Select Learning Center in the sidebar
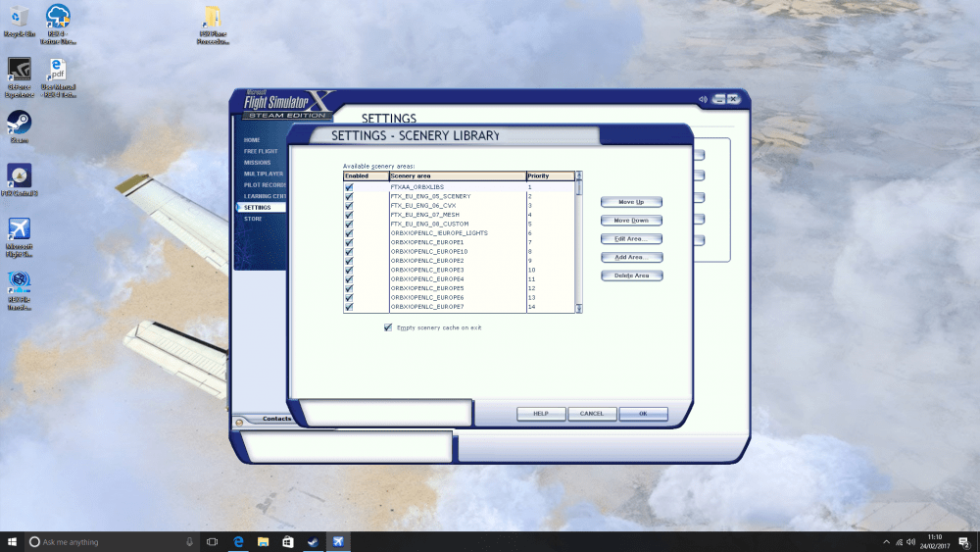The width and height of the screenshot is (980, 552). pos(265,196)
